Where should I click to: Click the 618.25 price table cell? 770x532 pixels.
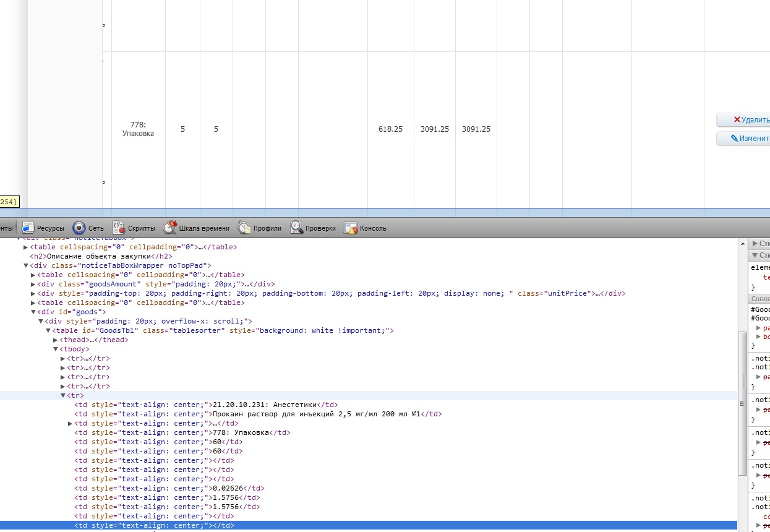[x=390, y=129]
